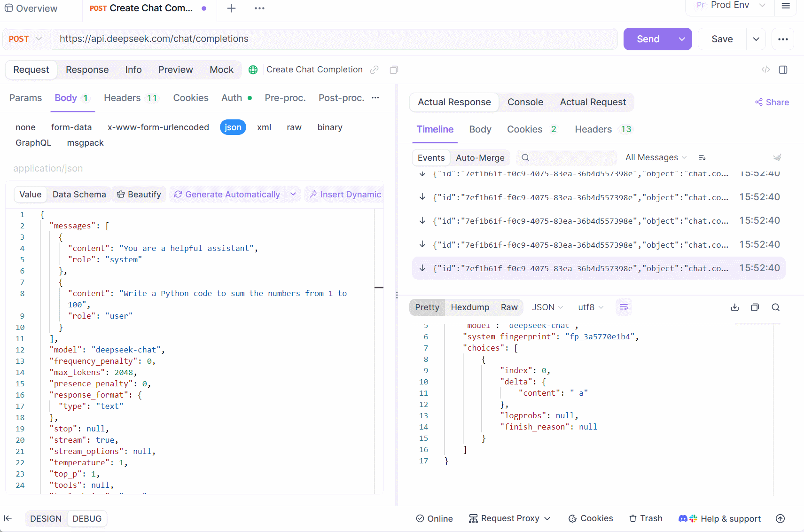Click URL input field
804x532 pixels.
pos(335,39)
